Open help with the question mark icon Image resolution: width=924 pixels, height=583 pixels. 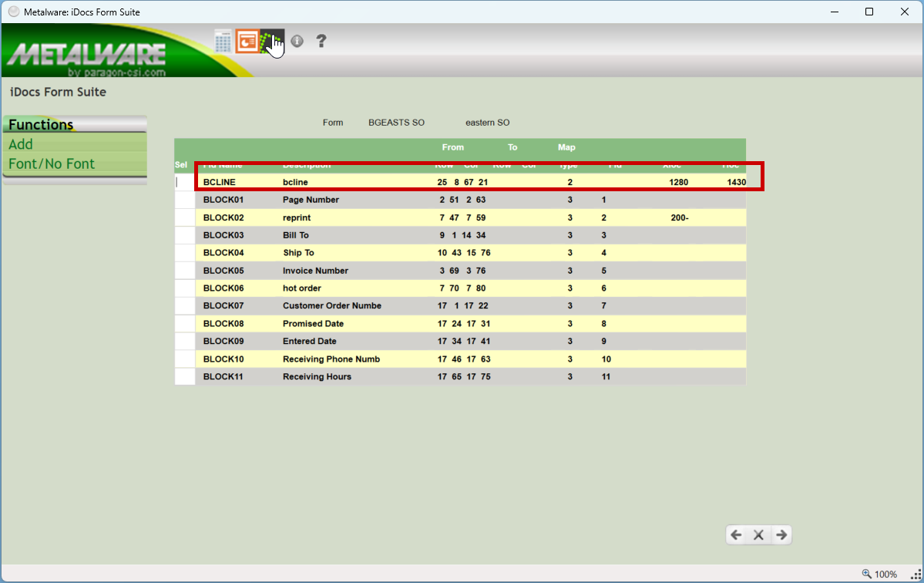pos(321,41)
